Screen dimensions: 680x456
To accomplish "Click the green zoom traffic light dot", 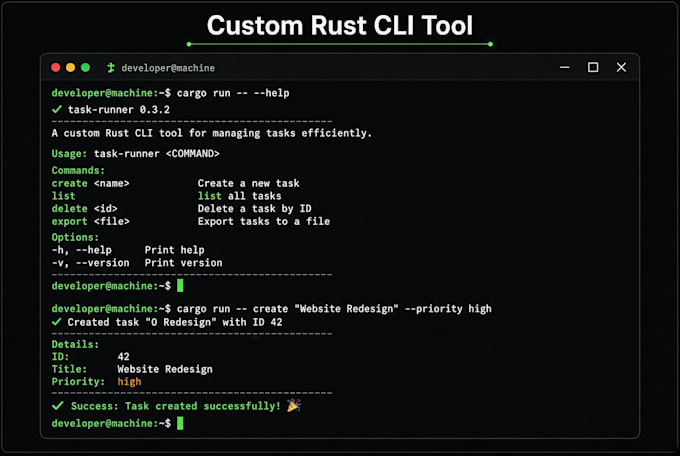I will (x=85, y=67).
